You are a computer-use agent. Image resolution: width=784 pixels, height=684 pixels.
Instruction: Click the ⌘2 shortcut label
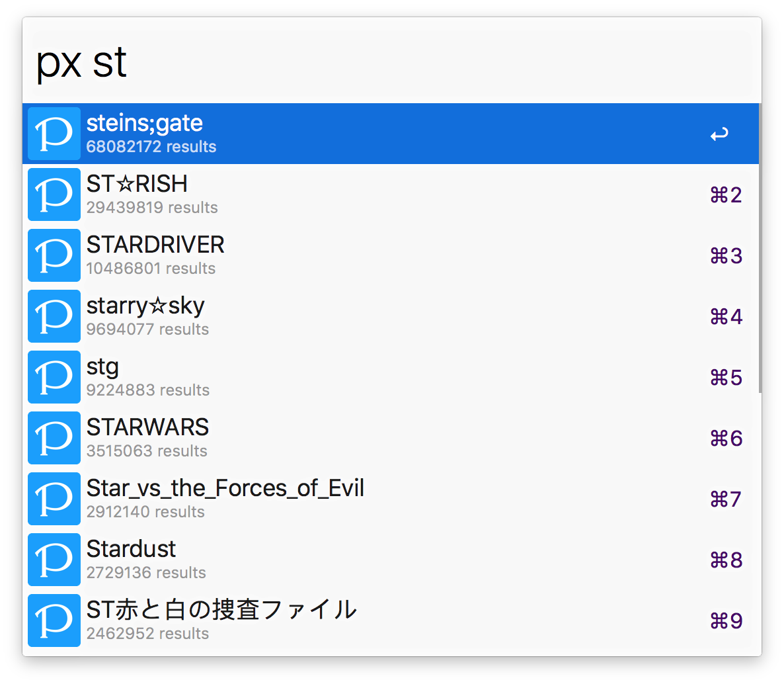coord(726,195)
